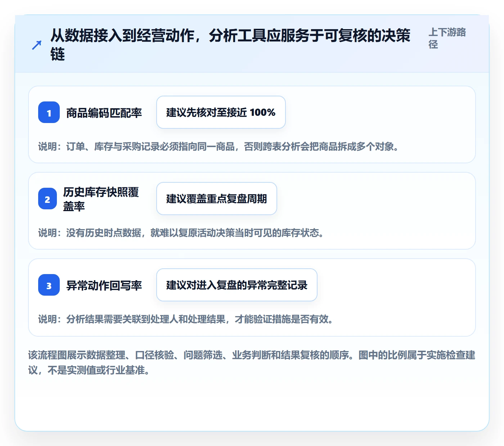Click the '建议对进入复盘的异常完整记录' pill

click(237, 285)
